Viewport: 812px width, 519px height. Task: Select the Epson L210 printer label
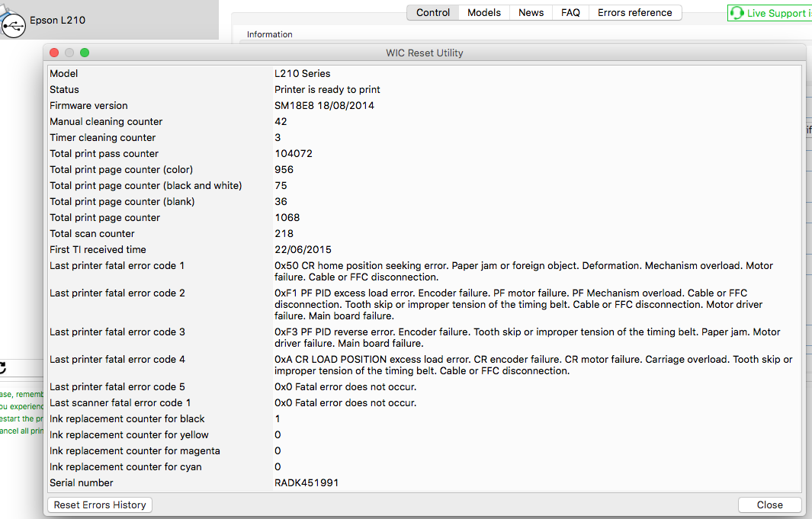click(x=57, y=21)
